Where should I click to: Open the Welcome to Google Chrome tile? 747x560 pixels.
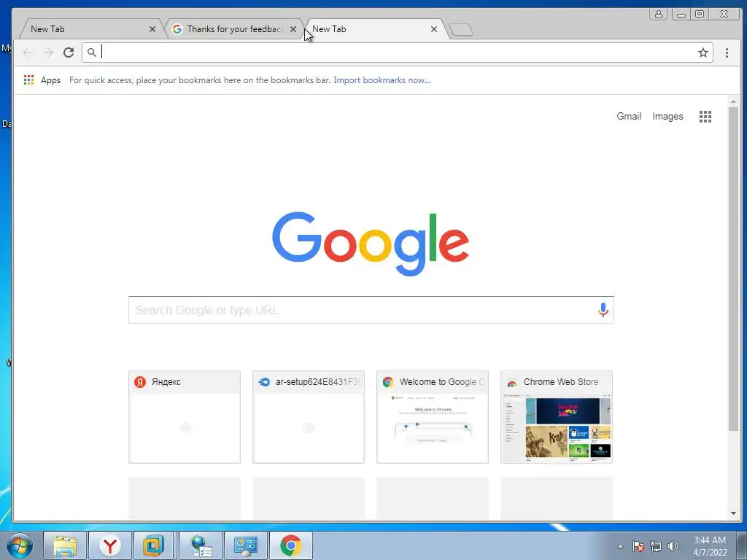[433, 416]
